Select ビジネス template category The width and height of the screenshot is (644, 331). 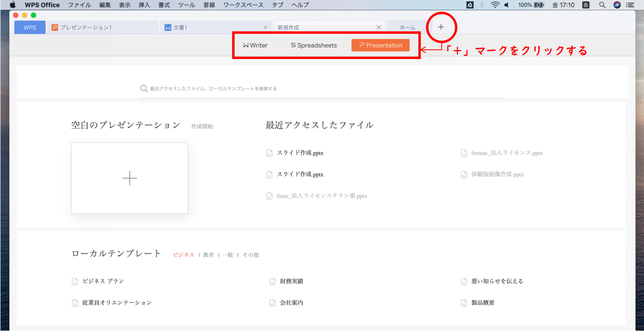point(184,255)
